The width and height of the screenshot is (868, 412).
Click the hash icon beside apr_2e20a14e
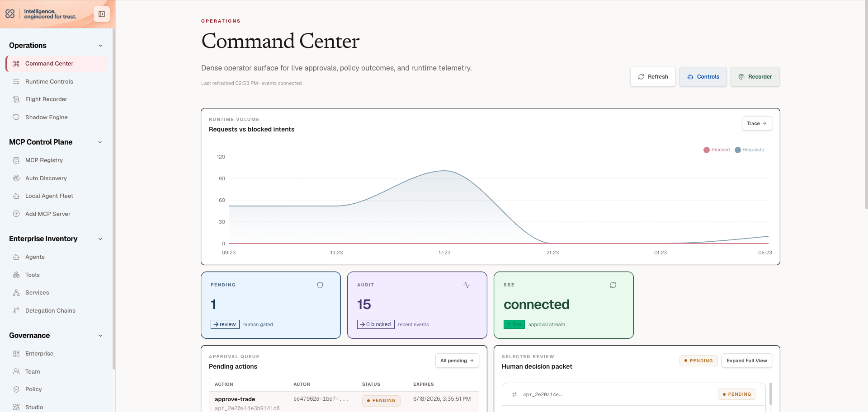coord(514,394)
